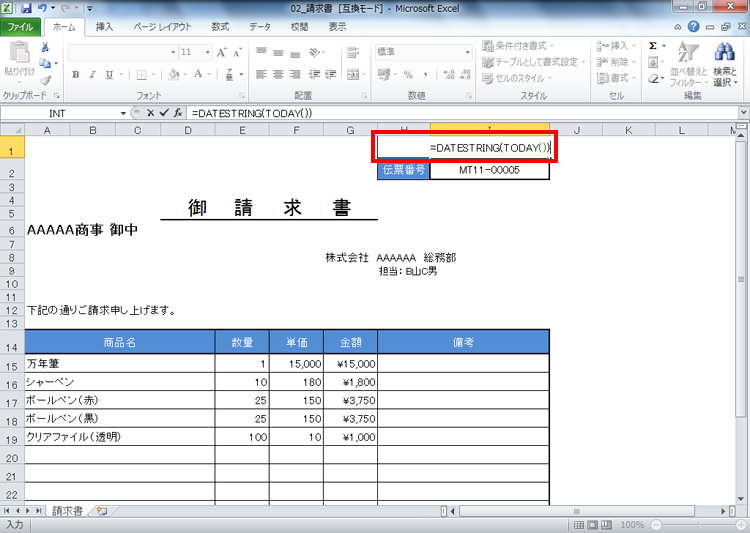Click the Enter checkmark in formula bar
Screen dimensions: 750x533
point(164,113)
